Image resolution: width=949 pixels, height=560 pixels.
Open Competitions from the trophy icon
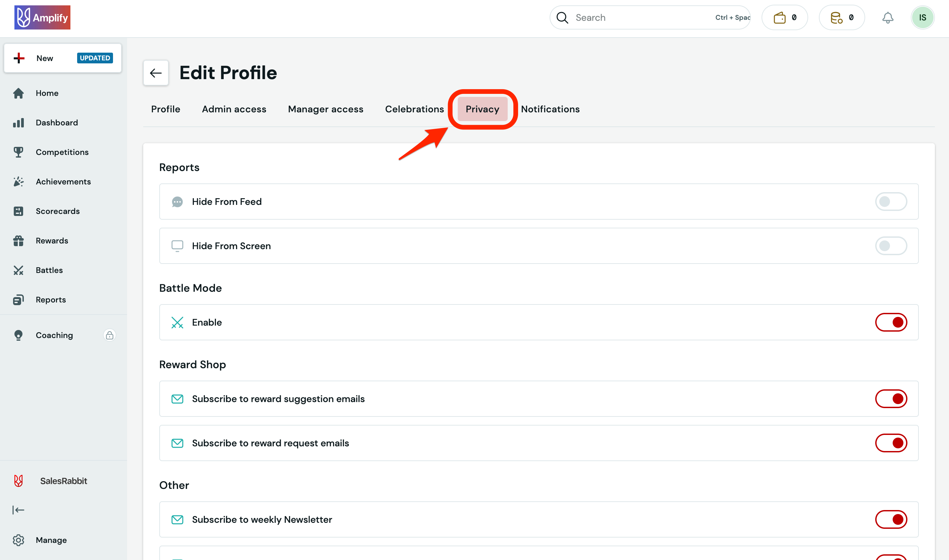point(18,152)
